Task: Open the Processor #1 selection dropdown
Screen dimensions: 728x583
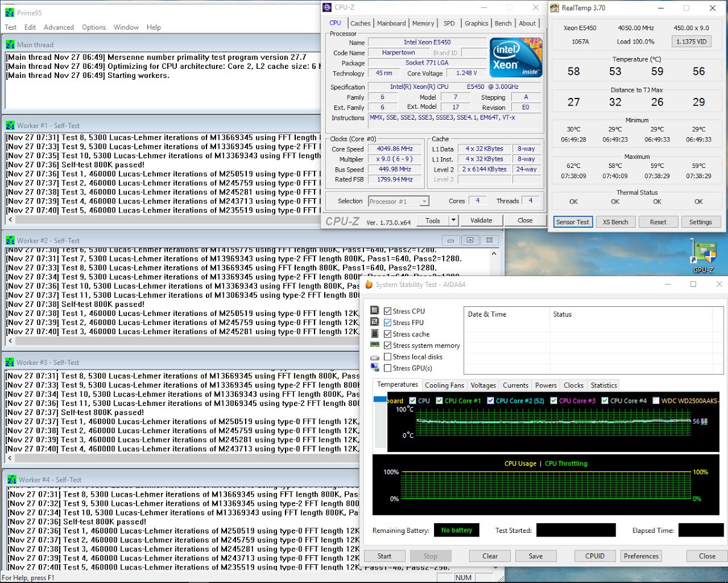Action: [x=398, y=201]
